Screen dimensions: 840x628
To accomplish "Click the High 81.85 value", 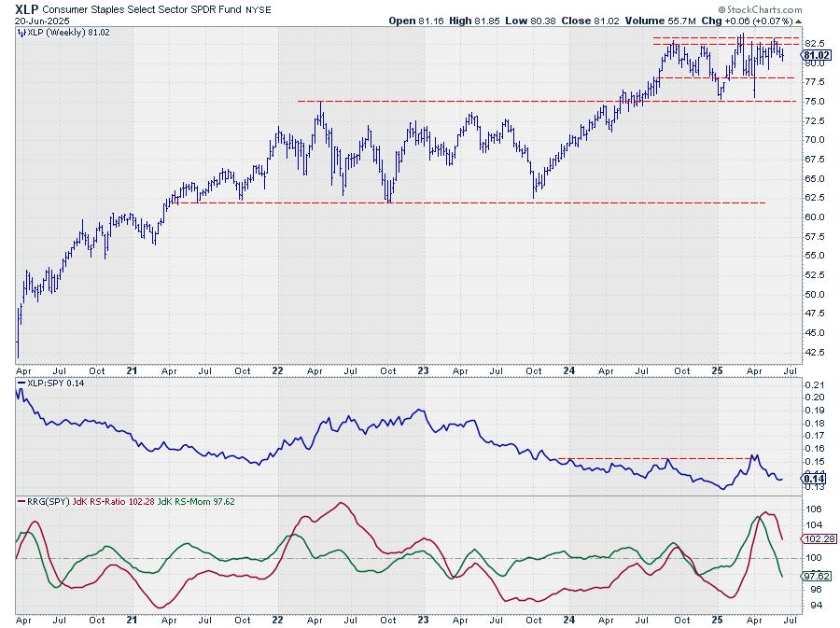I will [474, 21].
